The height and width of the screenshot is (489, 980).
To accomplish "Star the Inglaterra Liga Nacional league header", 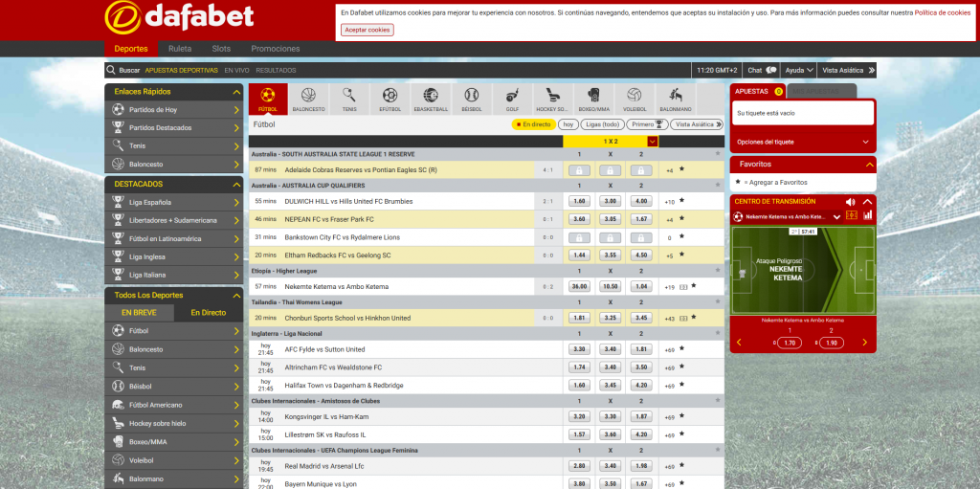I will coord(718,333).
